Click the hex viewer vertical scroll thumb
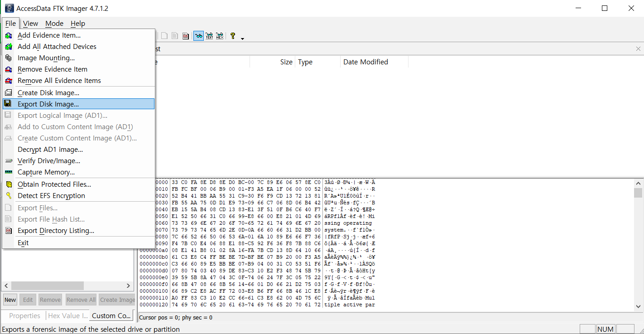Image resolution: width=644 pixels, height=334 pixels. tap(638, 193)
